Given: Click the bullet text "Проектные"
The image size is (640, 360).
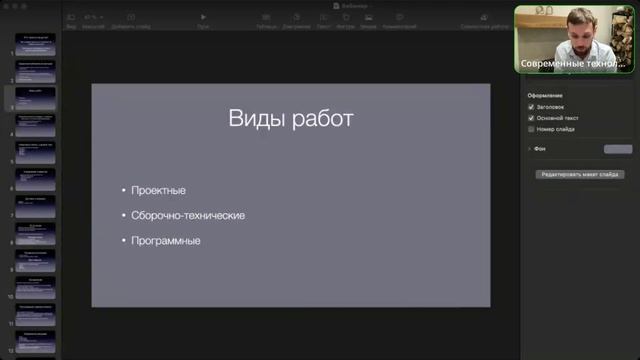Looking at the screenshot, I should (158, 191).
